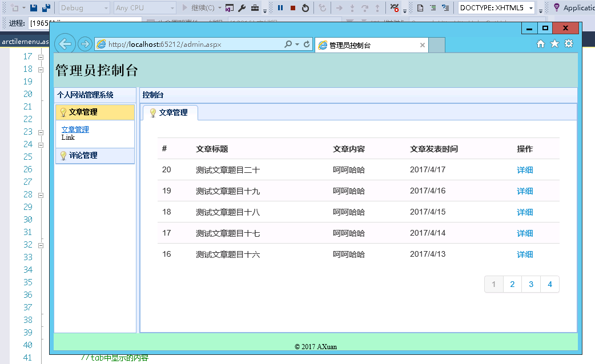The width and height of the screenshot is (595, 364).
Task: Go back with browser back arrow
Action: (x=65, y=44)
